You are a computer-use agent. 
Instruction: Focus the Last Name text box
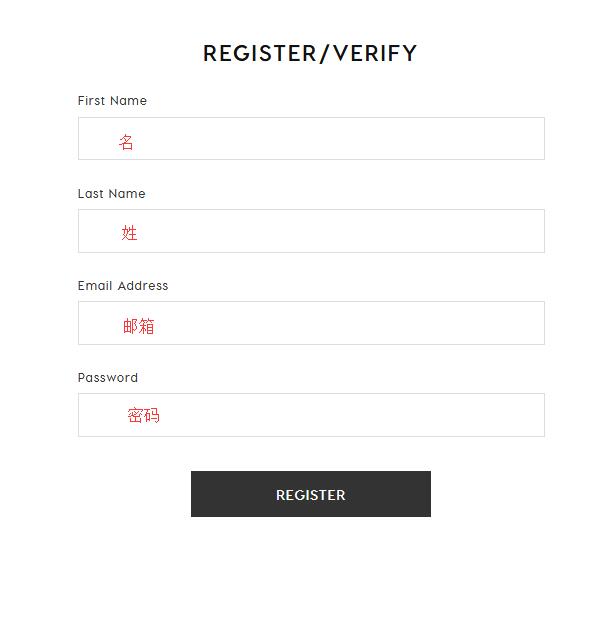(311, 231)
